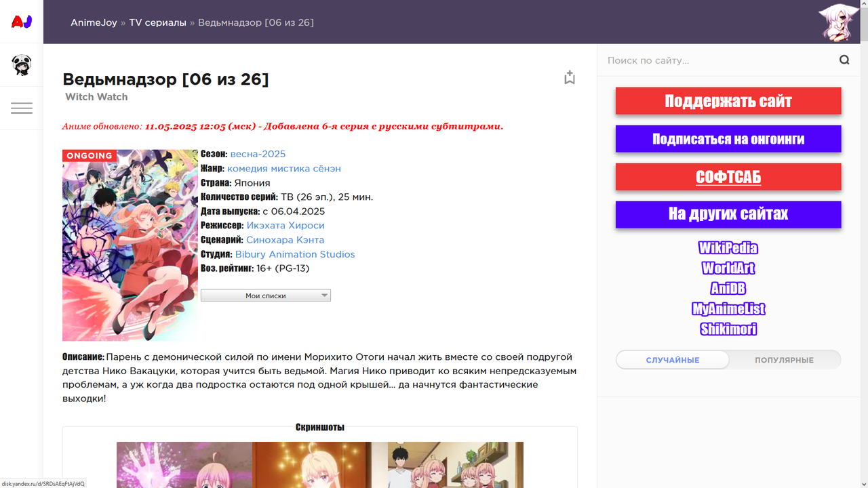Viewport: 868px width, 488px height.
Task: Focus the site search field
Action: (719, 60)
